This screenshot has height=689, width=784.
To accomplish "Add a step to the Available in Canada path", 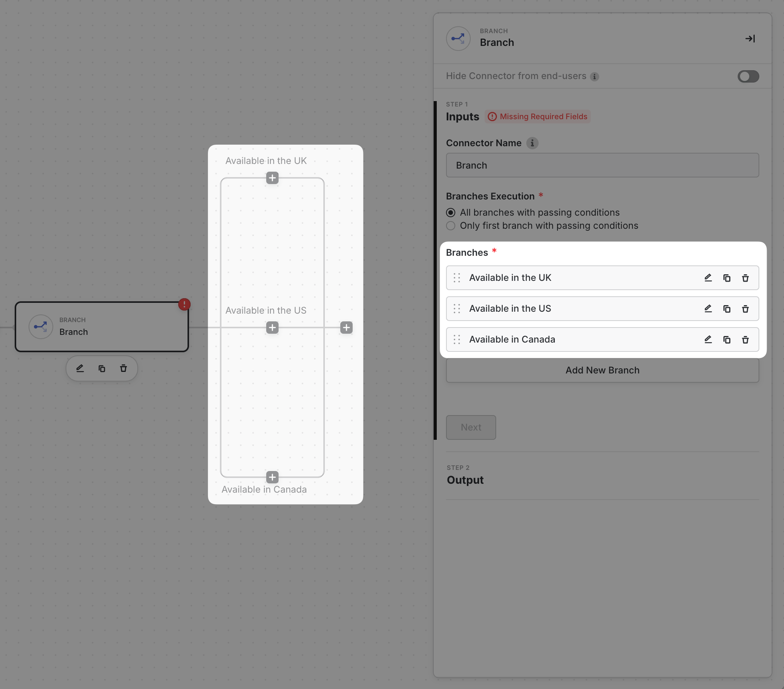I will [272, 477].
